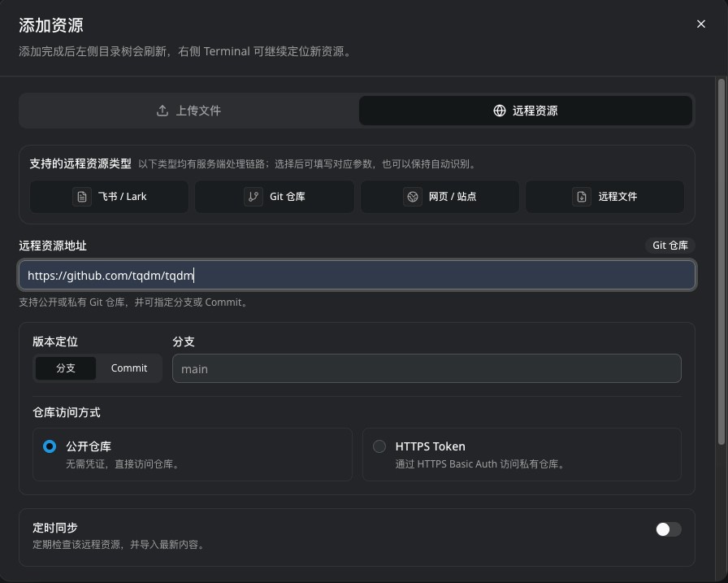Click the 添加资源 dialog title
Viewport: 728px width, 583px height.
click(51, 25)
